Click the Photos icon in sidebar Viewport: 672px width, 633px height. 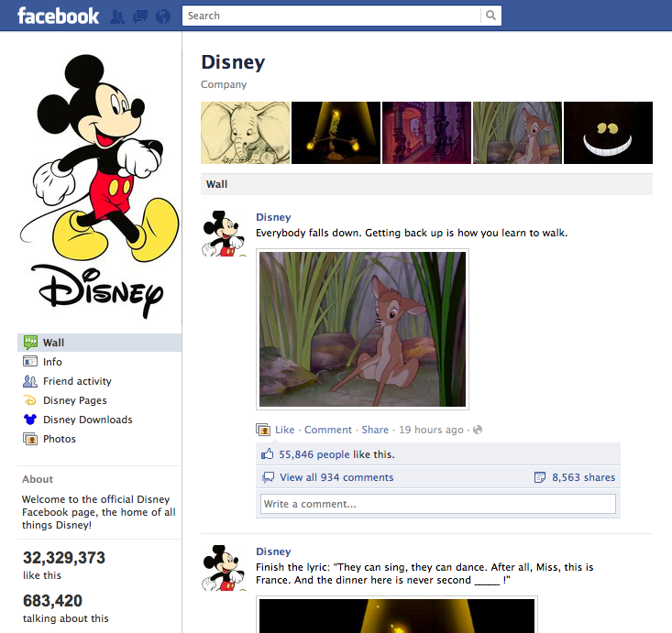coord(30,439)
